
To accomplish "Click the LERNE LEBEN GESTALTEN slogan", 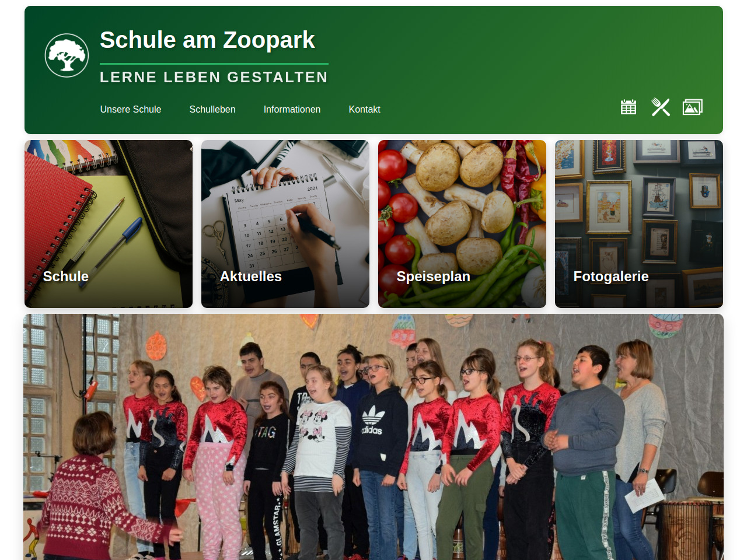I will (214, 77).
